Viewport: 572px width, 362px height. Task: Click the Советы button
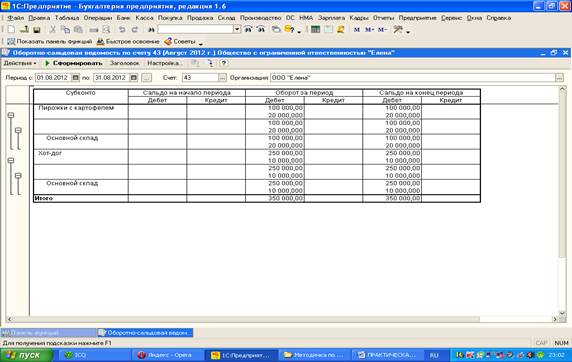[180, 42]
